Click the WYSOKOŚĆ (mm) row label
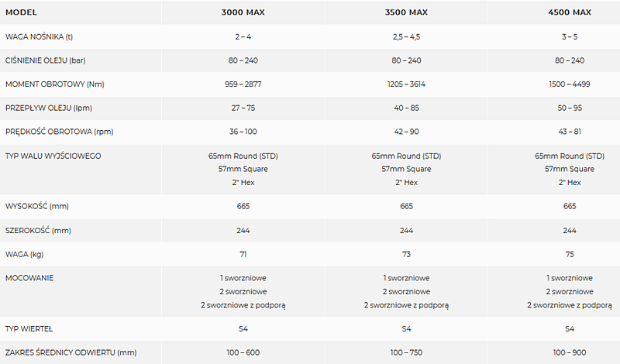This screenshot has height=364, width=620. click(39, 207)
